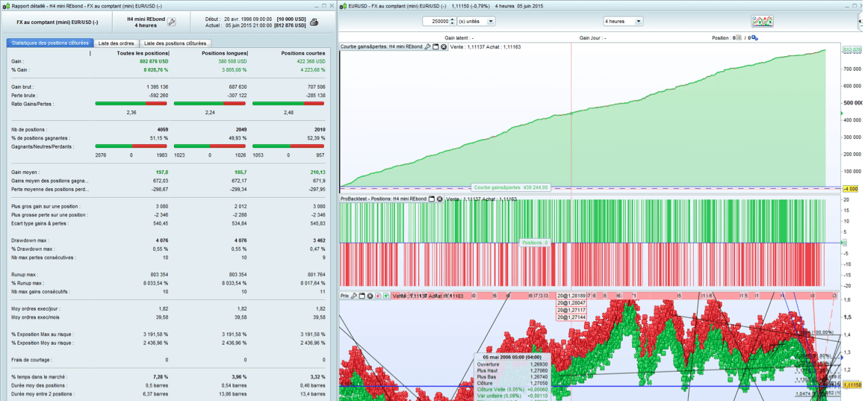Select the Positions courtes column header
Screen dimensions: 868x401
[303, 53]
